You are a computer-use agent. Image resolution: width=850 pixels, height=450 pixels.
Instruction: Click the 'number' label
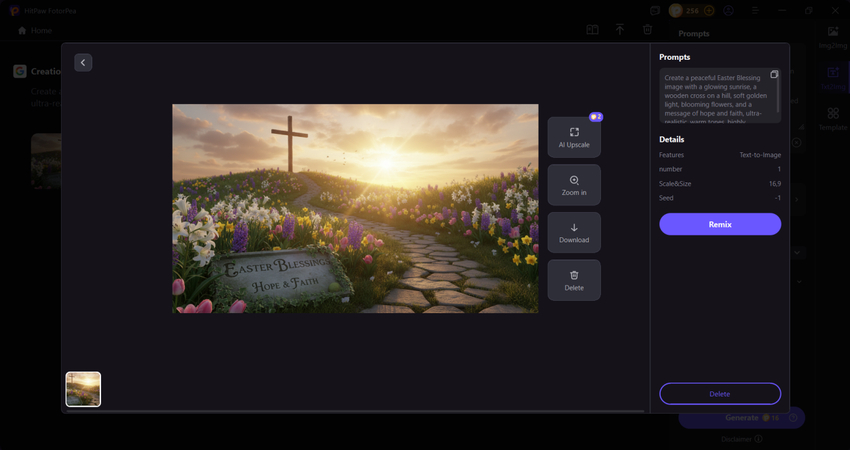tap(671, 169)
